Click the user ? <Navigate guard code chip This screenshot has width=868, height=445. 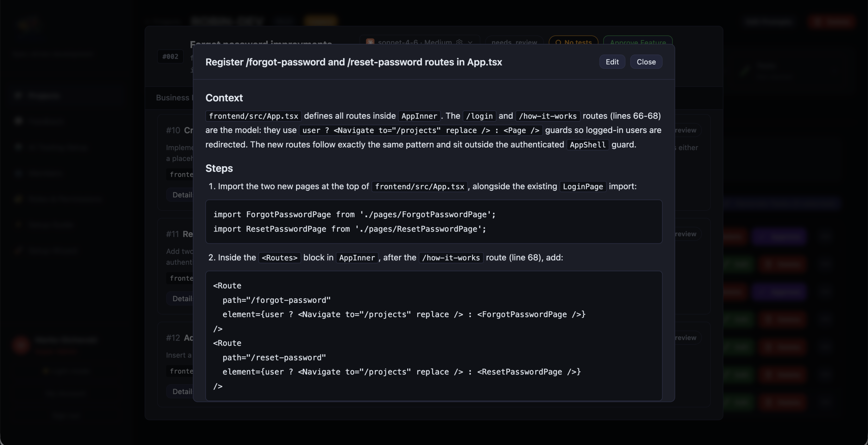pos(421,130)
